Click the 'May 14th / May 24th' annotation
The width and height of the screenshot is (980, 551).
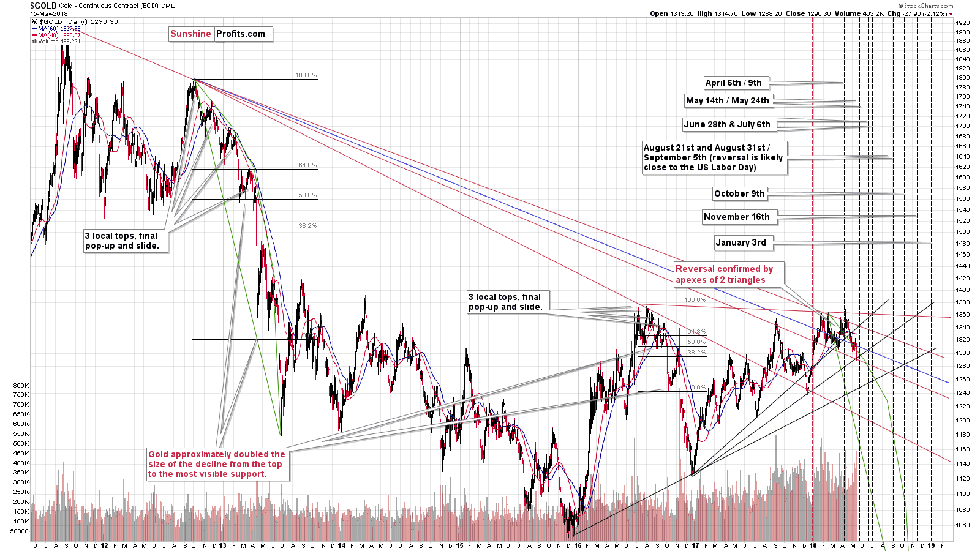pos(728,100)
